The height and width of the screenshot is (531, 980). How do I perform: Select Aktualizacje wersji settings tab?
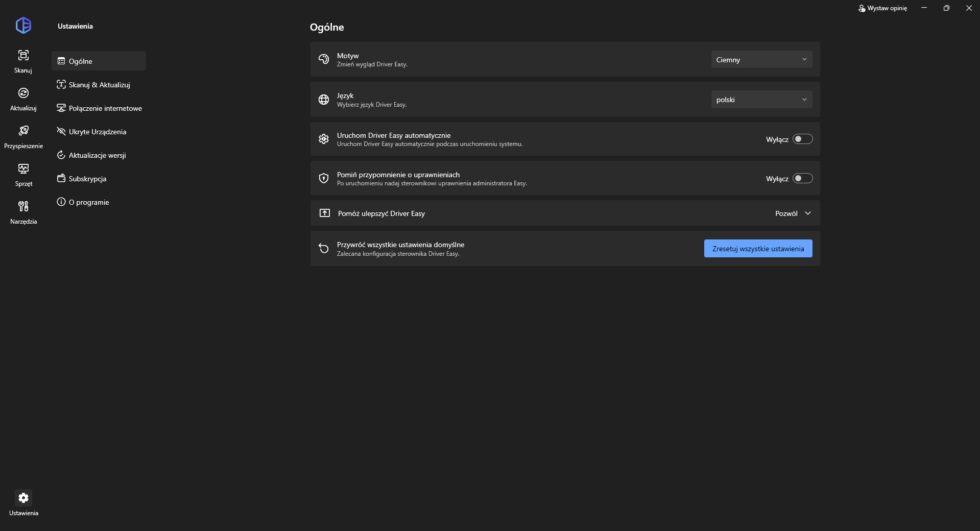tap(99, 155)
